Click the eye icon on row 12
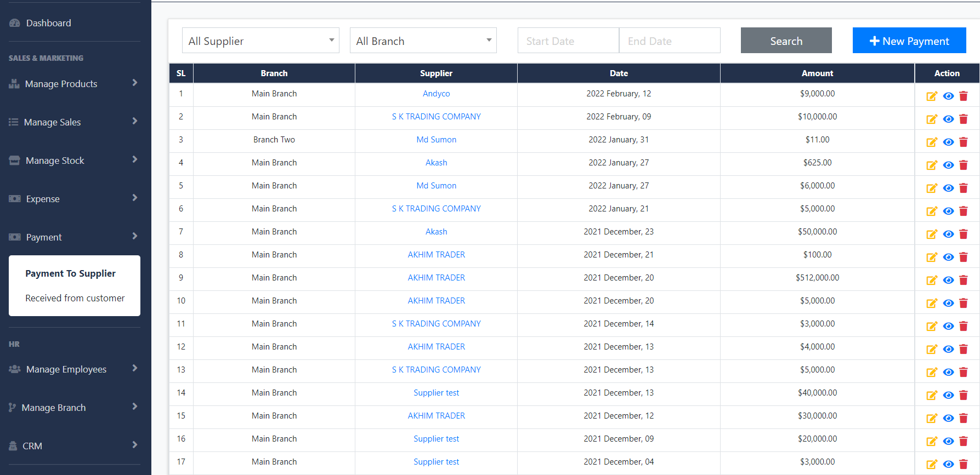 pos(948,350)
